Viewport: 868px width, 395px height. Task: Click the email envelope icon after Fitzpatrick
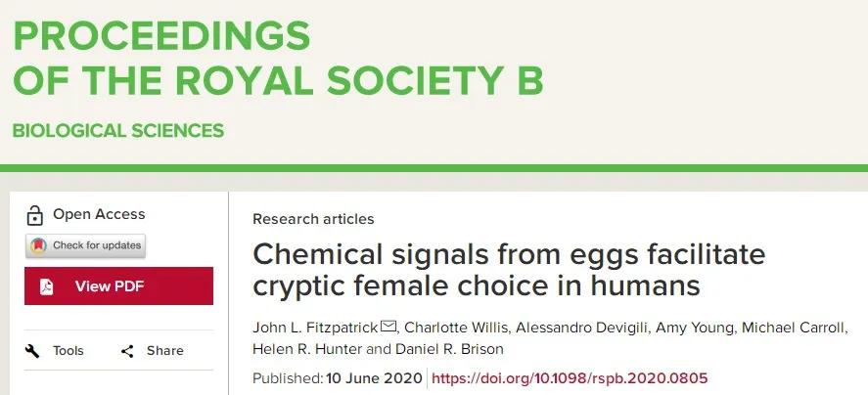pyautogui.click(x=388, y=327)
